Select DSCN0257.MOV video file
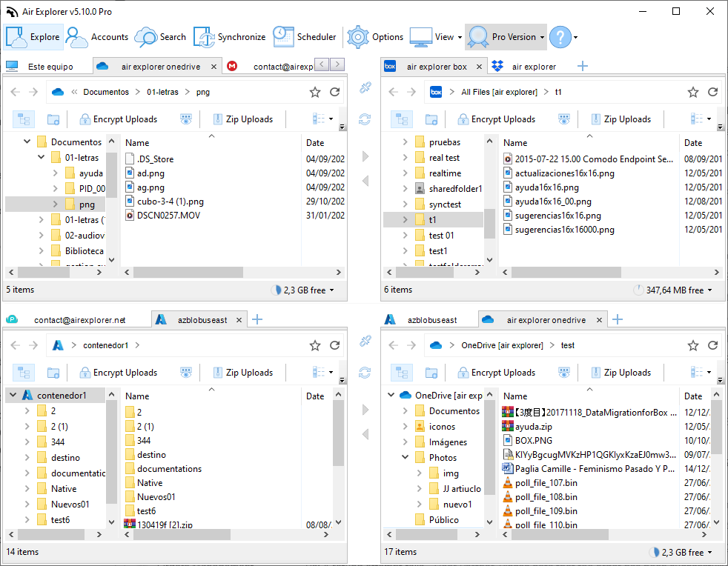 coord(168,216)
